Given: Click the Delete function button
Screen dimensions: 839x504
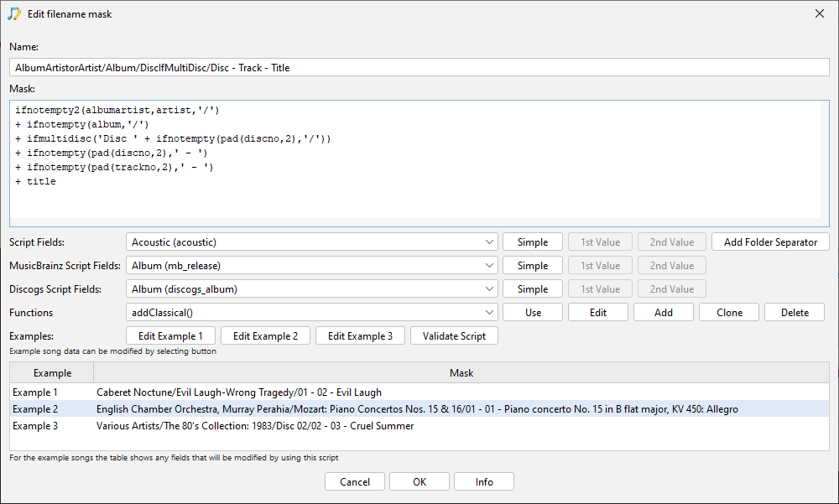Looking at the screenshot, I should click(795, 313).
